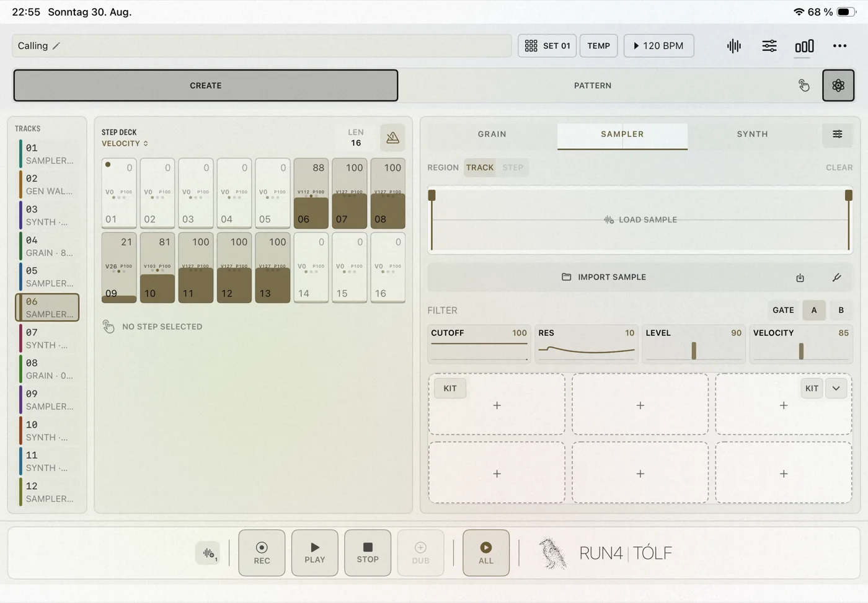Start playback with the PLAY button

(315, 553)
